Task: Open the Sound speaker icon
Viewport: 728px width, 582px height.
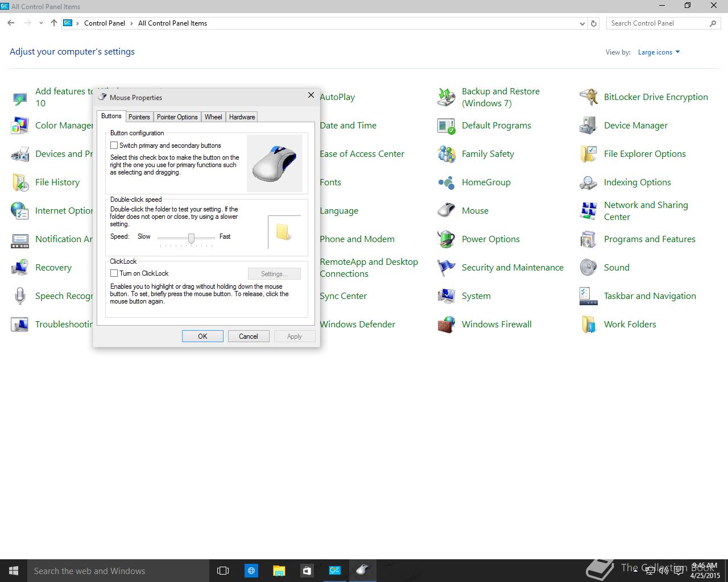Action: tap(589, 268)
